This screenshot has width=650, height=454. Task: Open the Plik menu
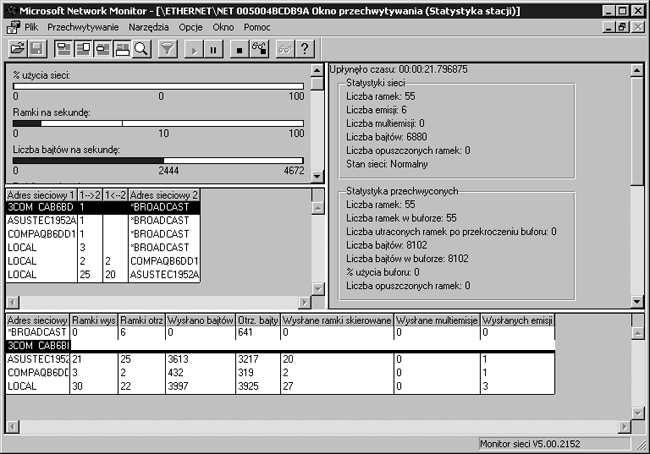click(31, 27)
